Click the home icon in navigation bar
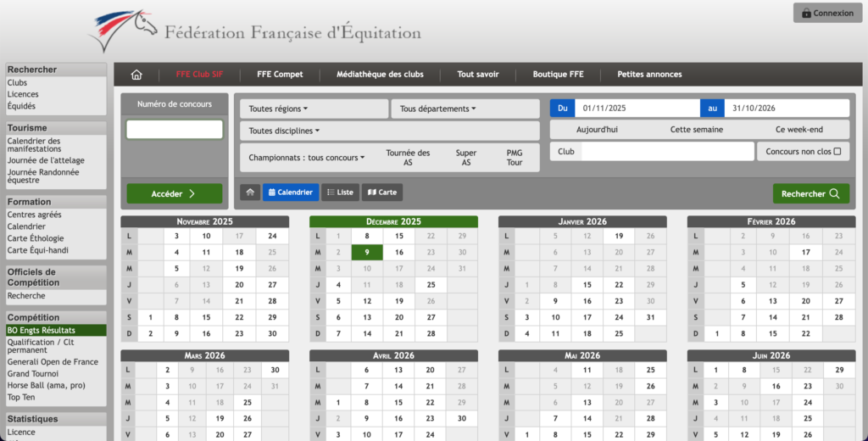The height and width of the screenshot is (441, 868). tap(136, 75)
